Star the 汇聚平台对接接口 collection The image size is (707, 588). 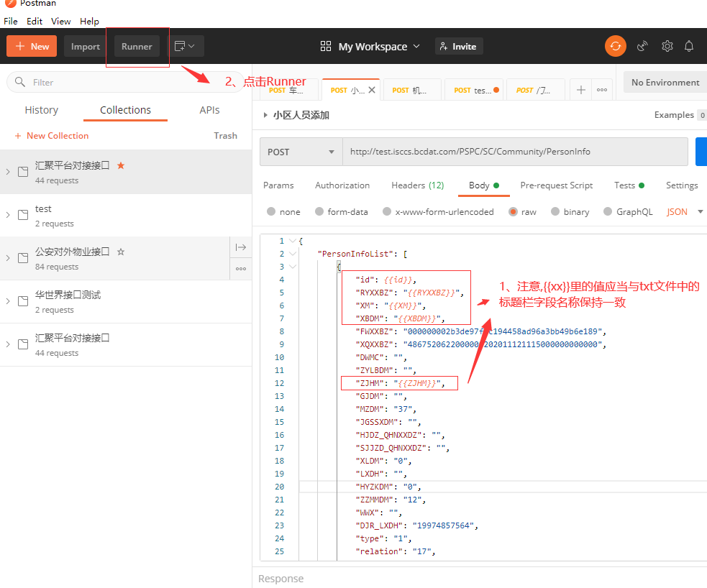point(122,165)
